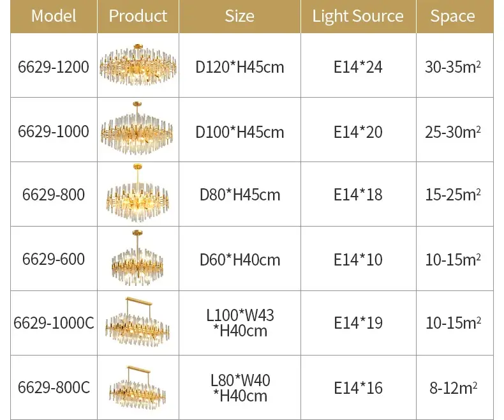Click space value 30-35m²
This screenshot has height=420, width=504.
pyautogui.click(x=453, y=67)
